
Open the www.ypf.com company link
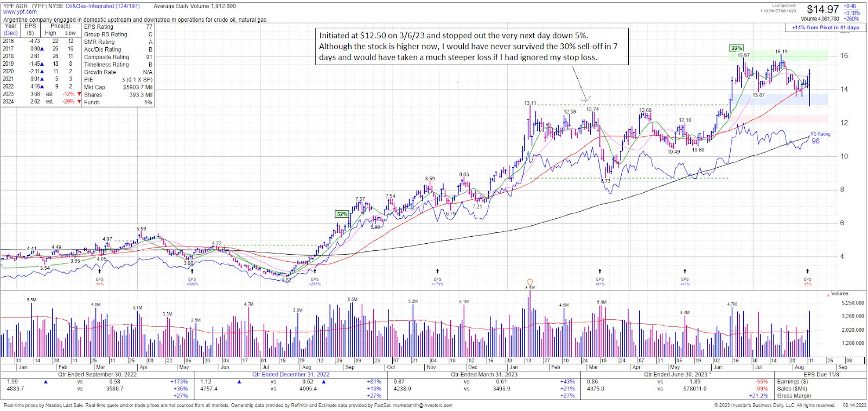20,11
